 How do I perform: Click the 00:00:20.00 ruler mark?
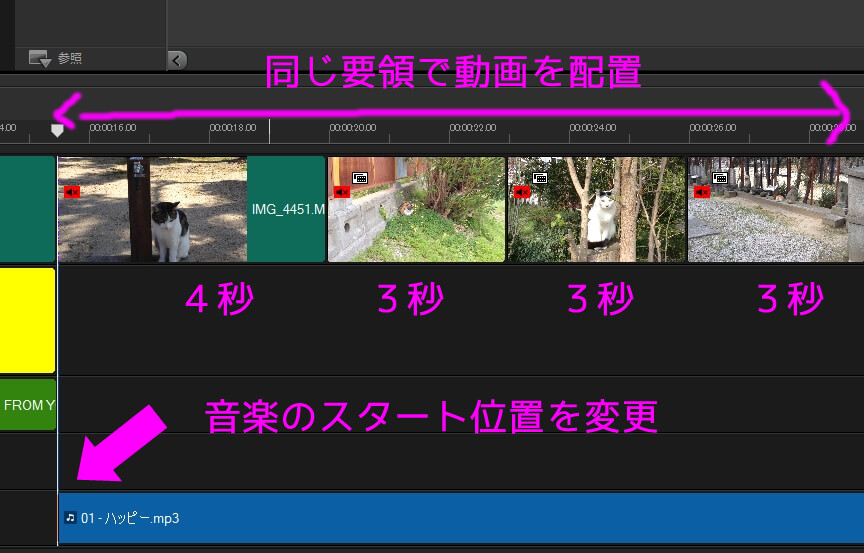tap(353, 128)
